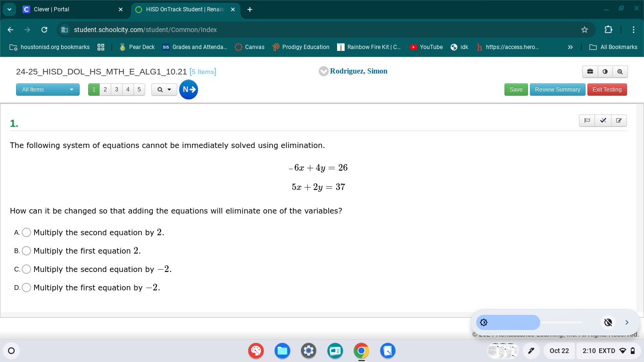Toggle the crossed-out eye privacy icon

click(x=608, y=322)
